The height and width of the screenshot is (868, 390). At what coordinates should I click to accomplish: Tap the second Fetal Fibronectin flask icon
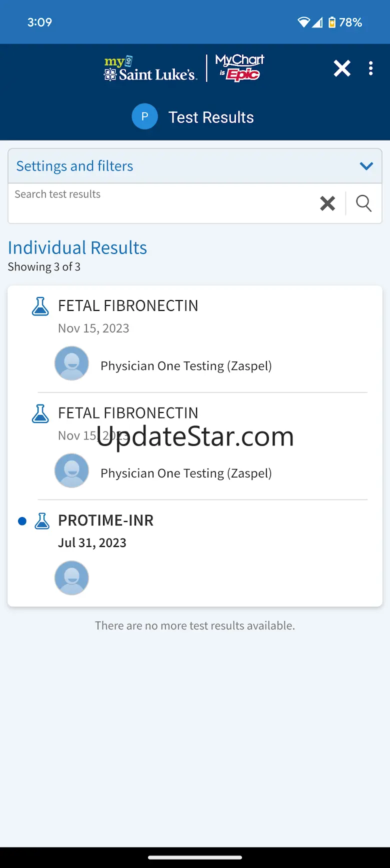point(40,414)
